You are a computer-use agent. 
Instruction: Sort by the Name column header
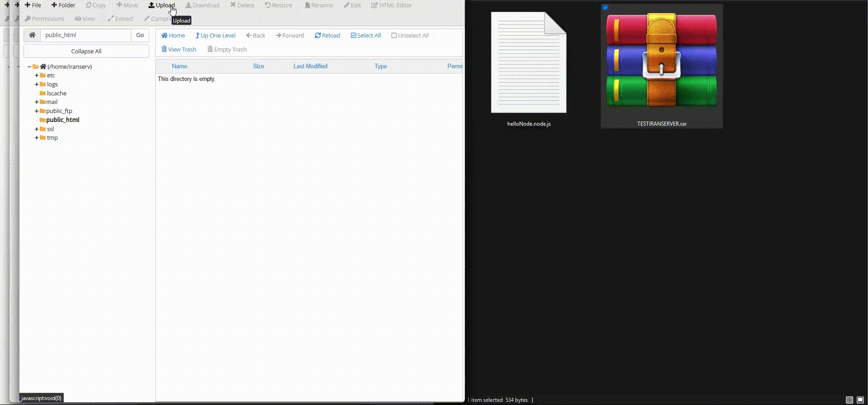[x=179, y=66]
